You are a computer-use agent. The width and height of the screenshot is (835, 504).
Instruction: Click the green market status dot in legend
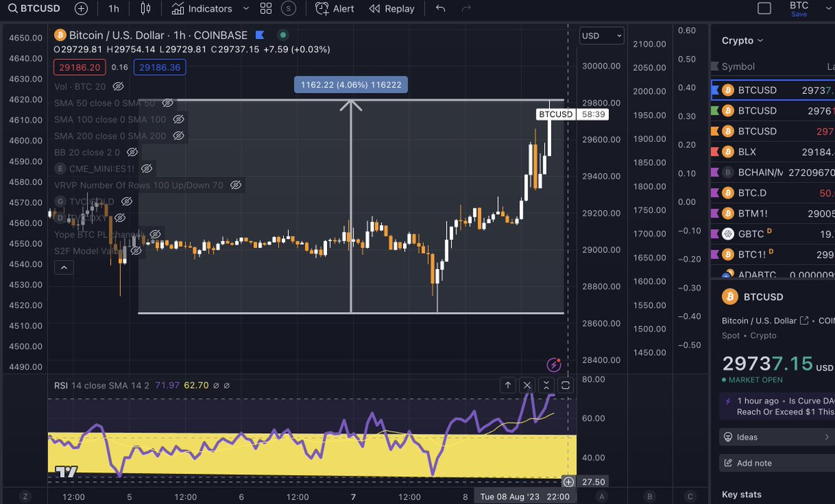(283, 35)
